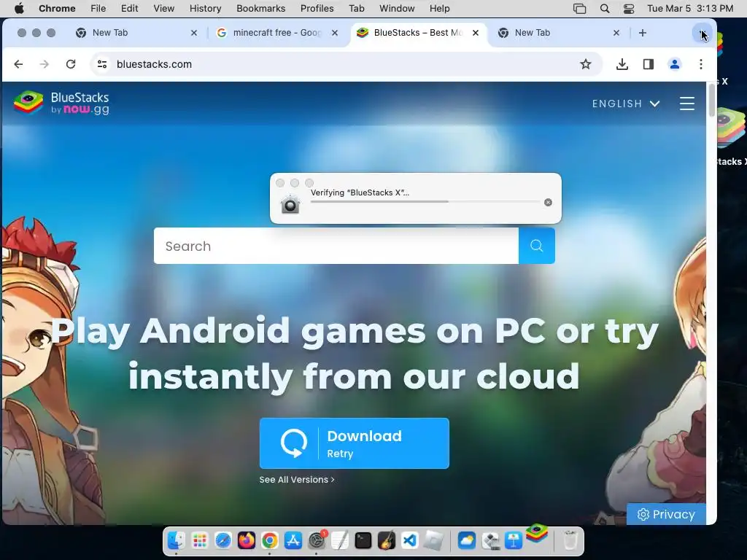This screenshot has height=560, width=747.
Task: Click the date and time in menu bar
Action: coord(690,9)
